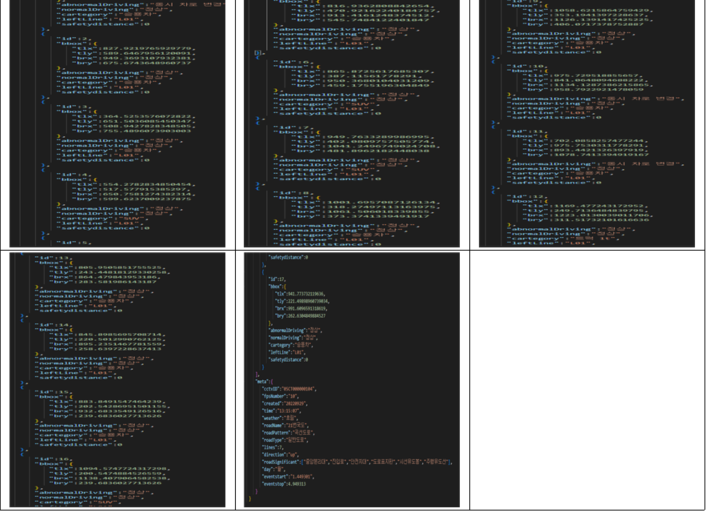The width and height of the screenshot is (710, 512).
Task: Click the "lines":7 line
Action: coord(272,447)
